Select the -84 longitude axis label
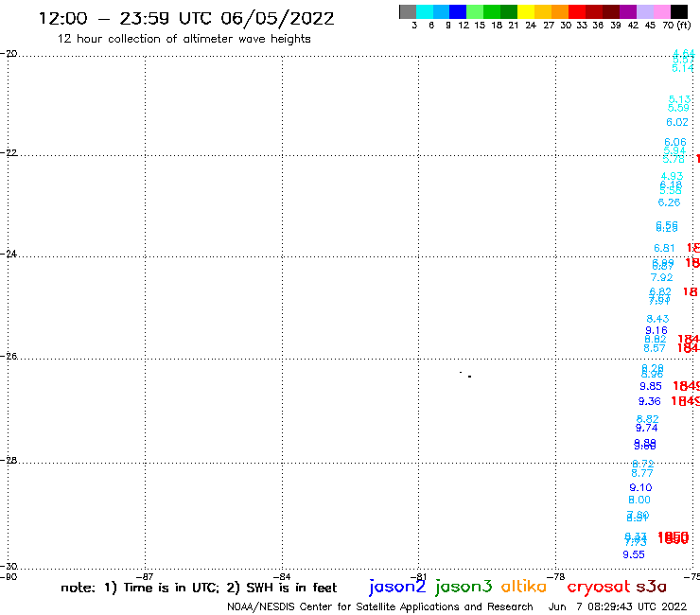Viewport: 700px width, 615px height. (283, 576)
